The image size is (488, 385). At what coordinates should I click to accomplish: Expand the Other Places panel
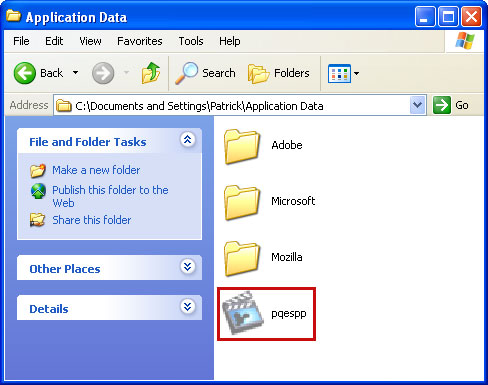188,267
